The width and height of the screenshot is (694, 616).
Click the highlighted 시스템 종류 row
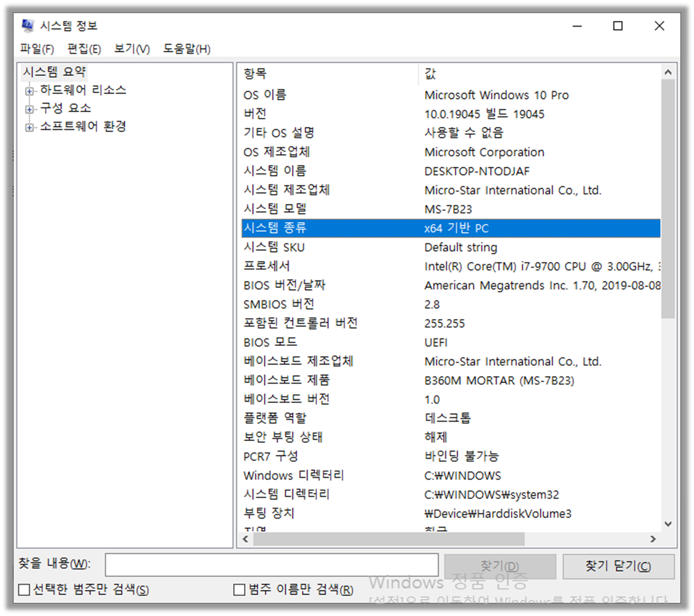click(451, 228)
